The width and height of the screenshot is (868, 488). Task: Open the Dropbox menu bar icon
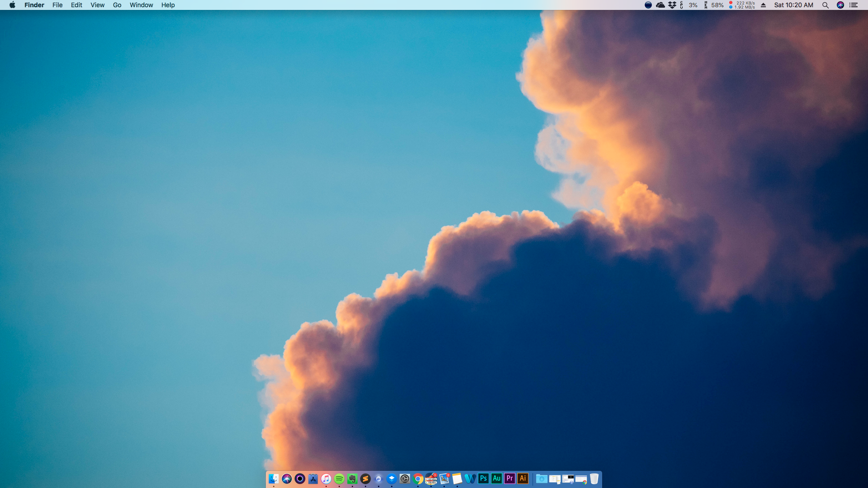click(x=672, y=5)
